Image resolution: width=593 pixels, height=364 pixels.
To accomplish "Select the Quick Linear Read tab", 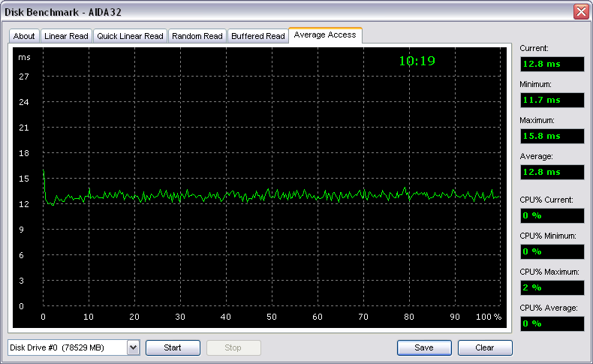I will coord(130,36).
